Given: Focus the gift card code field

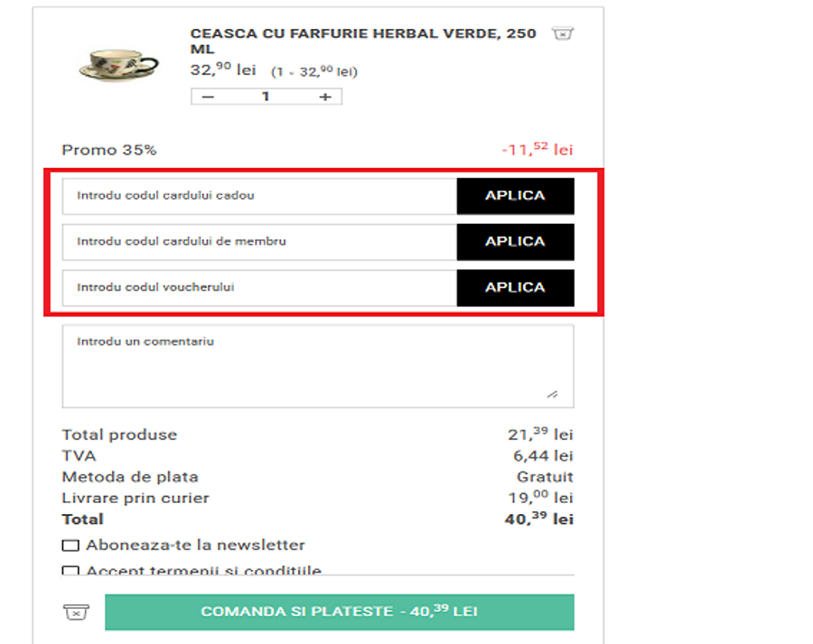Looking at the screenshot, I should (x=259, y=196).
